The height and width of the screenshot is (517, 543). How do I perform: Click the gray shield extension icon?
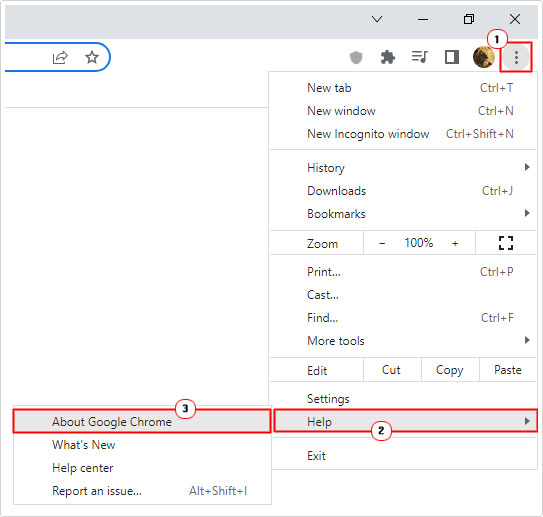[356, 57]
